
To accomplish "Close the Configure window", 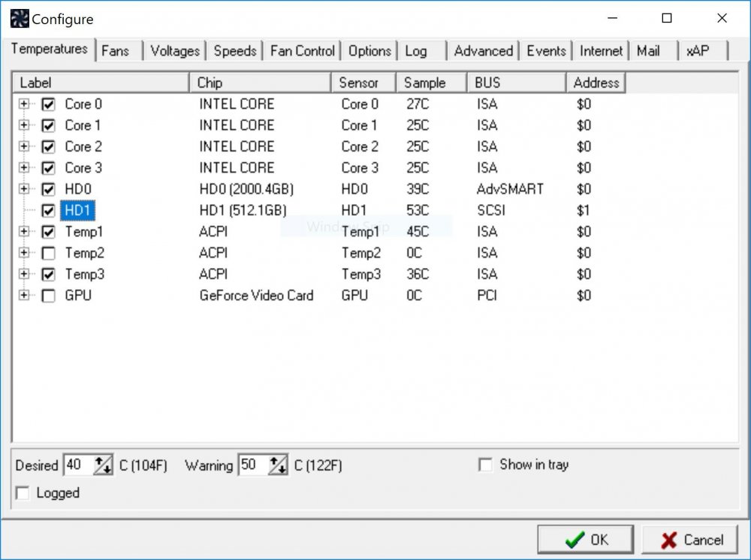I will [x=722, y=18].
